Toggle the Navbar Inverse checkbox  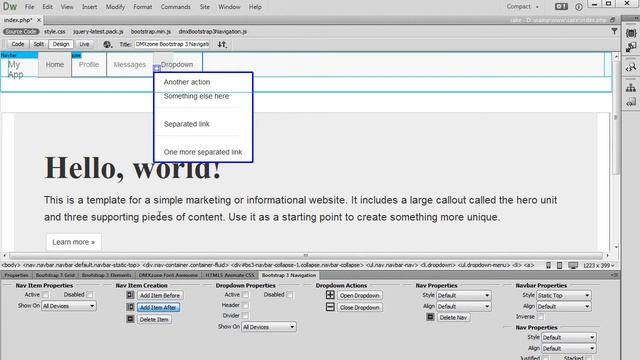tap(540, 317)
